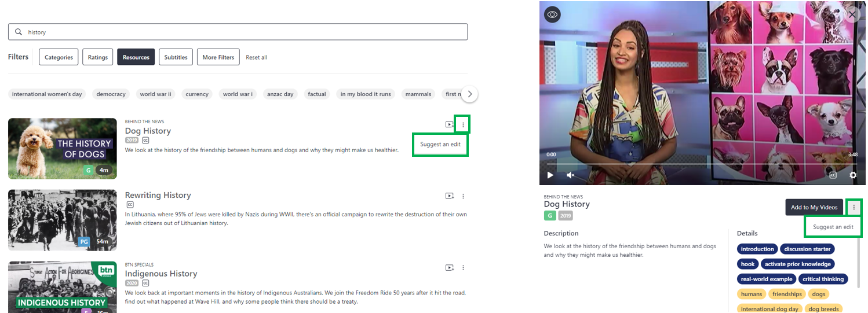The height and width of the screenshot is (313, 868).
Task: Close the video preview panel
Action: click(x=852, y=14)
